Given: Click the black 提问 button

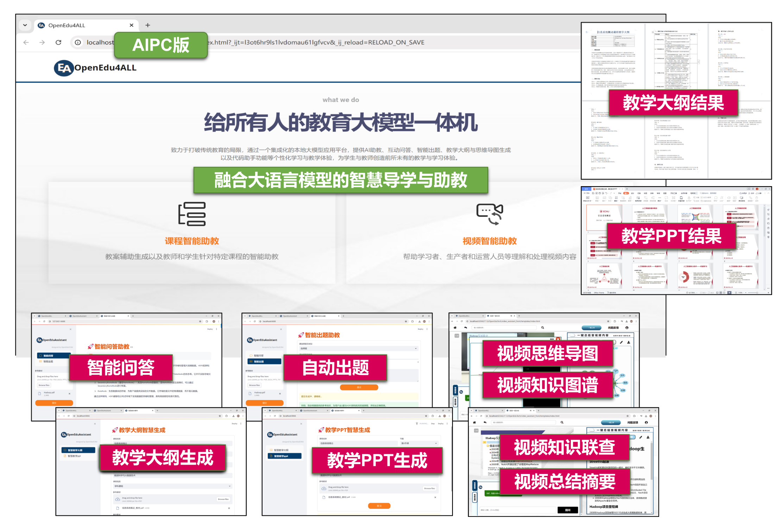Looking at the screenshot, I should tap(567, 510).
